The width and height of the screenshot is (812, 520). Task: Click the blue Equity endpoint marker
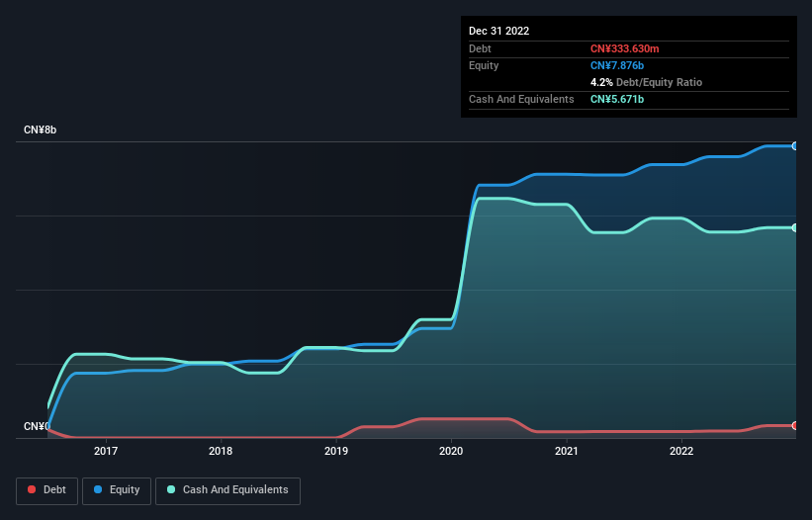tap(795, 146)
